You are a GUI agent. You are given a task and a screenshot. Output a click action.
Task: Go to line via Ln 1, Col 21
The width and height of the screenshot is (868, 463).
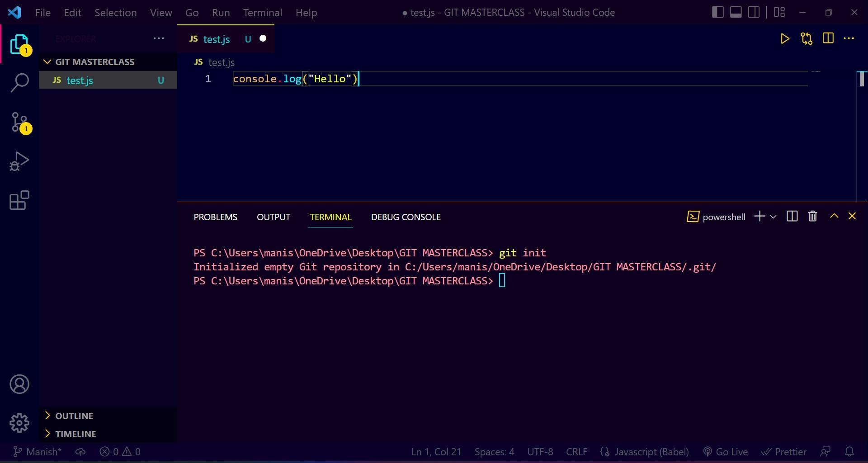pos(436,452)
